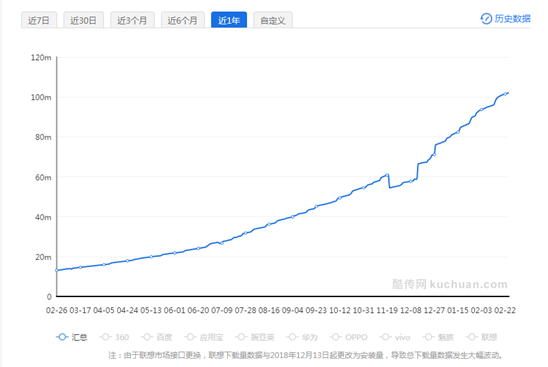The height and width of the screenshot is (367, 548).
Task: Select the 近3个月 time range tab
Action: tap(132, 20)
